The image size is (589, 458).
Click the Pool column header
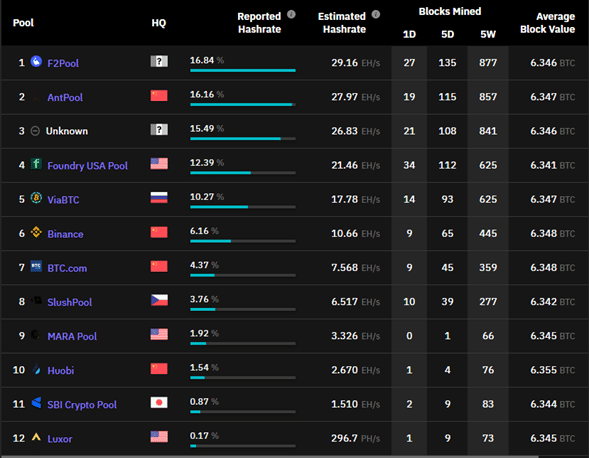[x=23, y=23]
